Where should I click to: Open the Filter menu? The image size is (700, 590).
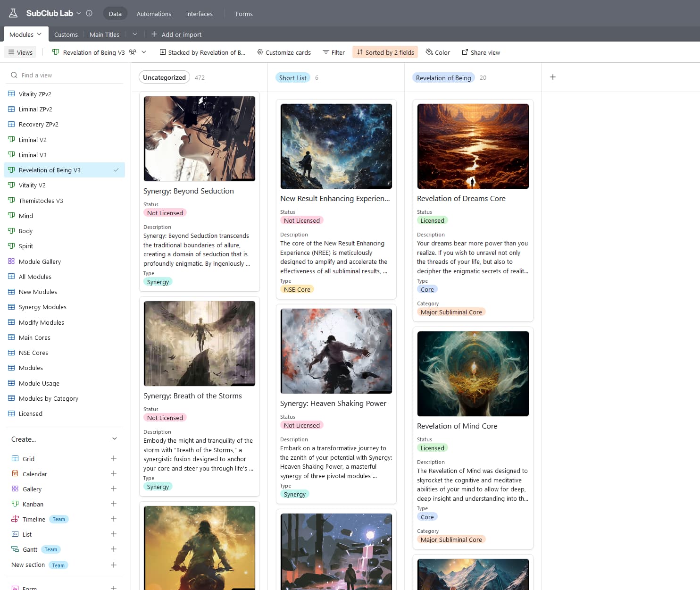point(333,52)
